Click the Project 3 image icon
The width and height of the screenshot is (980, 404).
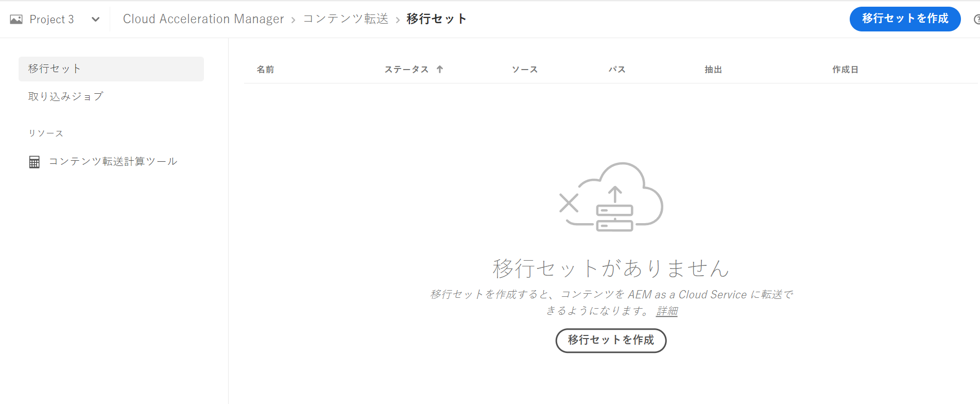coord(16,20)
